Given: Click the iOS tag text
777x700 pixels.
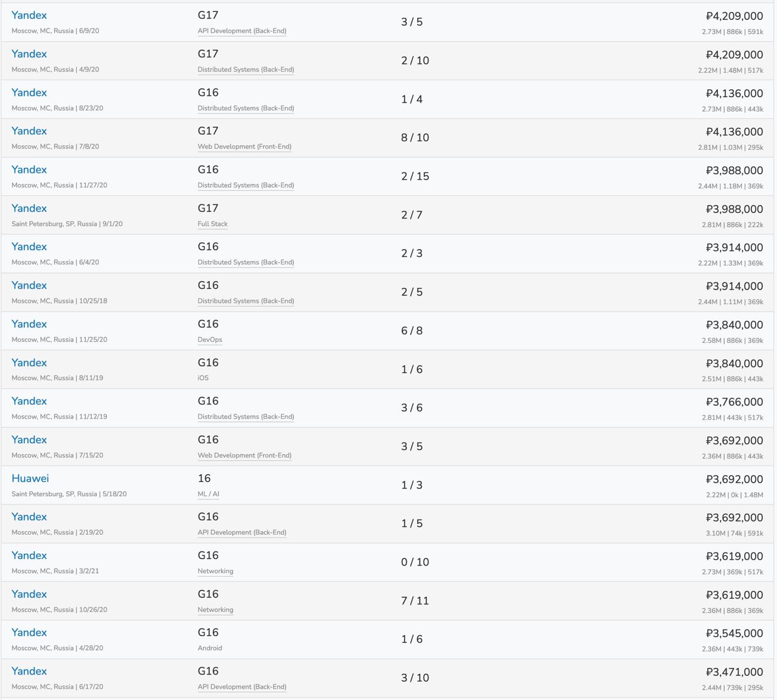Looking at the screenshot, I should click(203, 378).
